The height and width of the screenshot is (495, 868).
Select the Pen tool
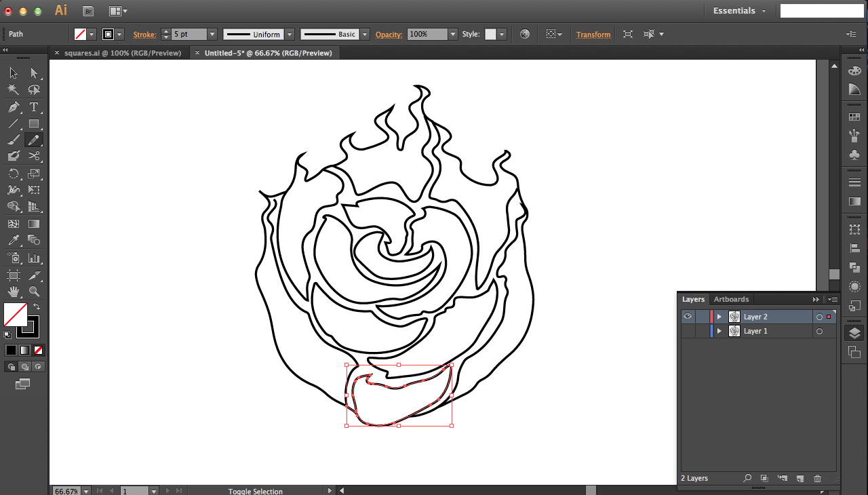[x=14, y=107]
